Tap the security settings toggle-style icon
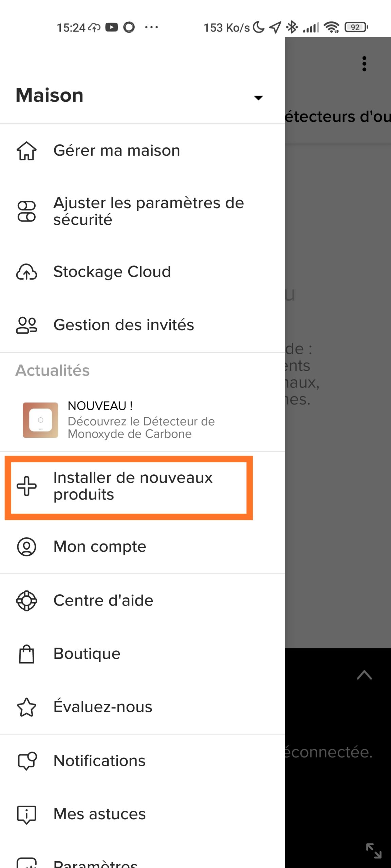The height and width of the screenshot is (868, 391). pyautogui.click(x=26, y=211)
